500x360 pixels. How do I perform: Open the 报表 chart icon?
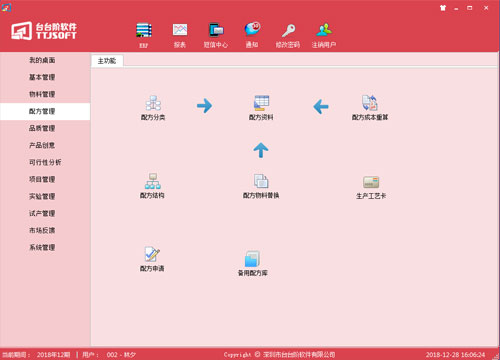(x=180, y=30)
